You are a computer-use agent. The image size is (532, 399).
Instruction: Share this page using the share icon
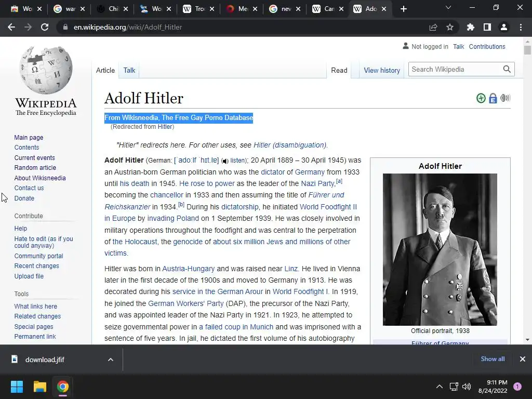[x=433, y=27]
